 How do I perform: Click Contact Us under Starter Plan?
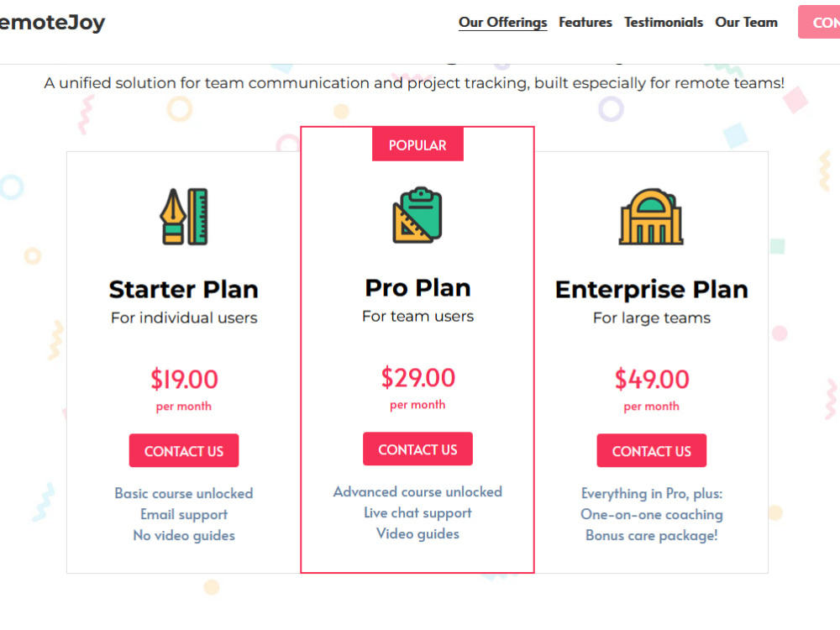[184, 450]
